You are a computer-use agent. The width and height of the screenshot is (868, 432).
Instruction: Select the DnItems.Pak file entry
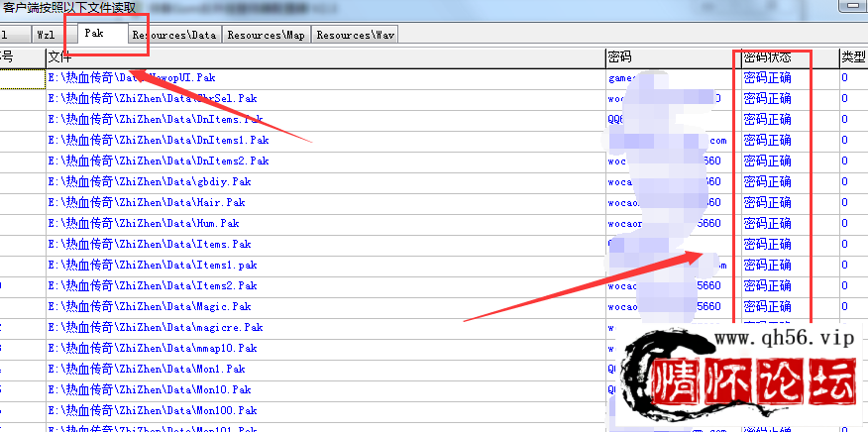(155, 120)
